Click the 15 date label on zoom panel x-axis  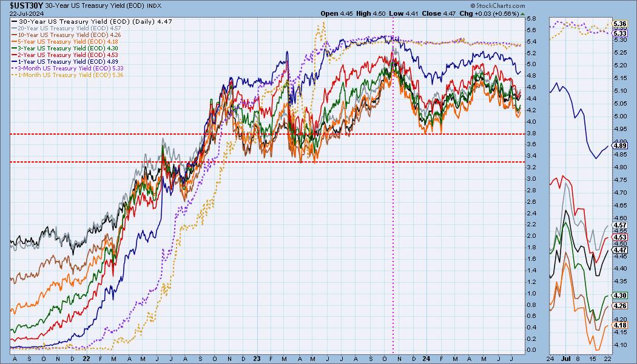(593, 359)
